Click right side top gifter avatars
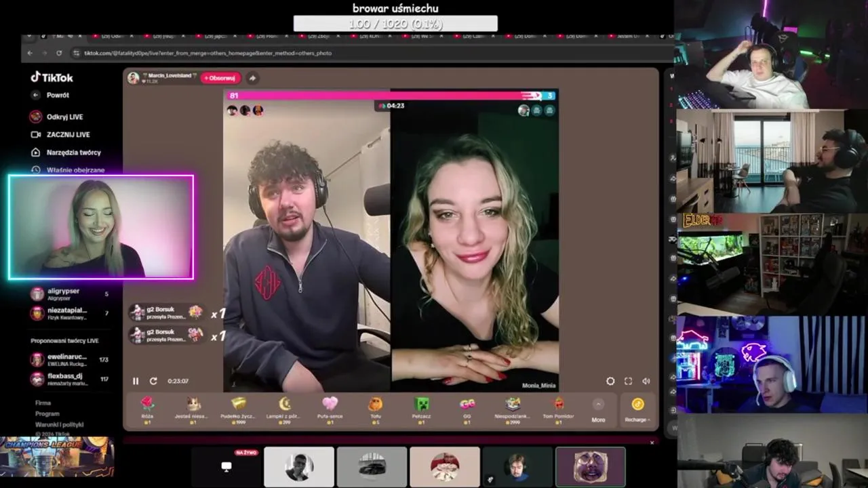 (536, 110)
